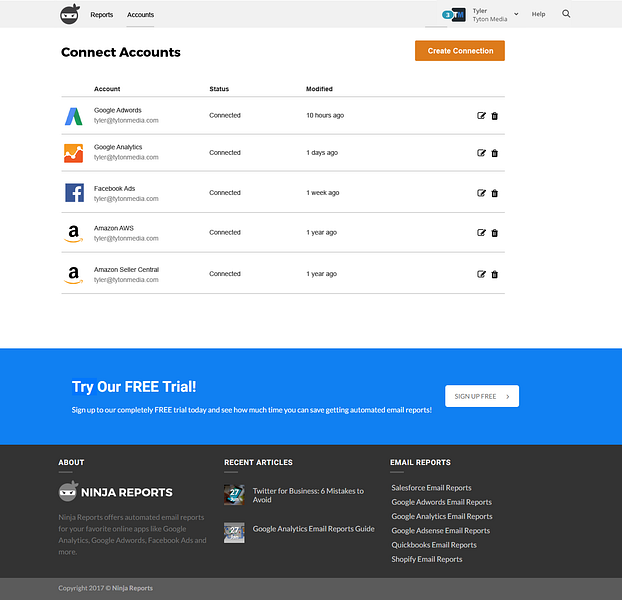The width and height of the screenshot is (622, 600).
Task: Select the Google Adwords account name
Action: [118, 110]
